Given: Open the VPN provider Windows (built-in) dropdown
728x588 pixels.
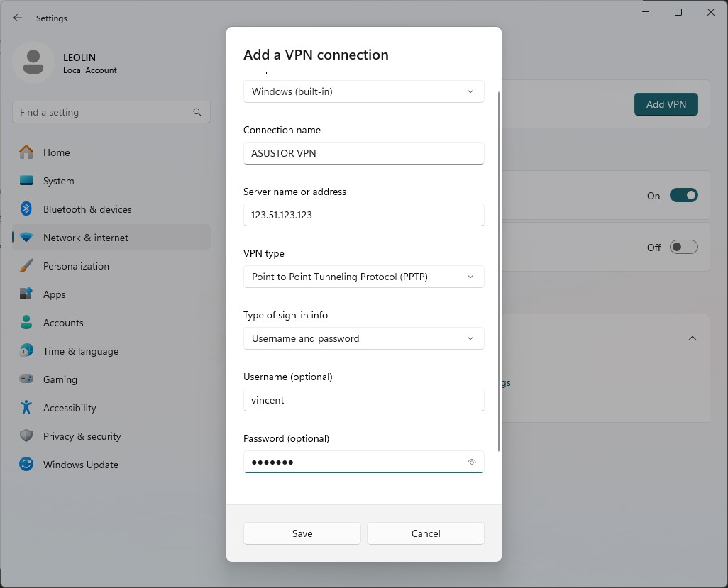Looking at the screenshot, I should click(363, 91).
